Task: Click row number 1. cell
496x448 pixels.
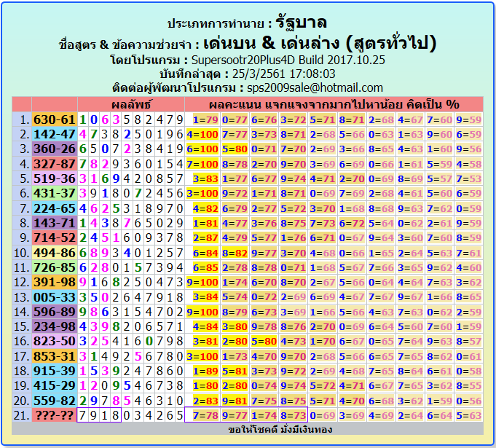Action: tap(22, 119)
